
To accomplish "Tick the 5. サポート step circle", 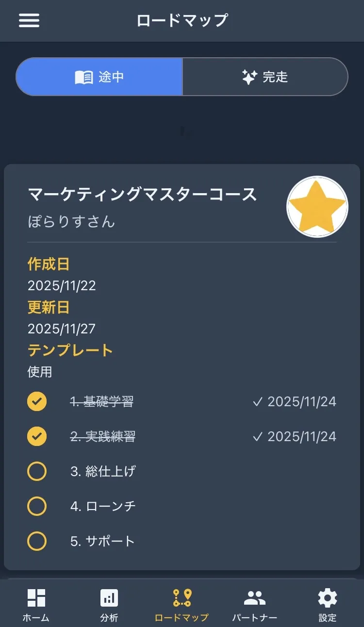I will pyautogui.click(x=37, y=541).
